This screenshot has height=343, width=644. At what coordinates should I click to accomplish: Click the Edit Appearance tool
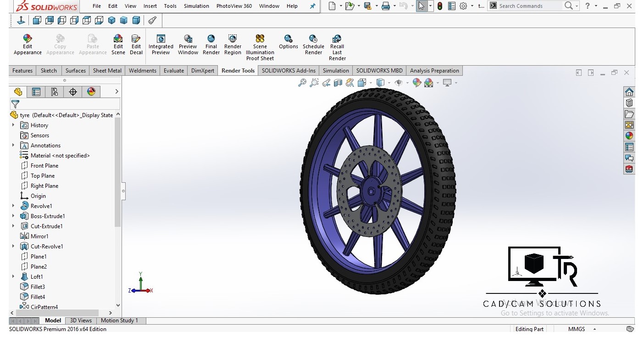tap(28, 45)
